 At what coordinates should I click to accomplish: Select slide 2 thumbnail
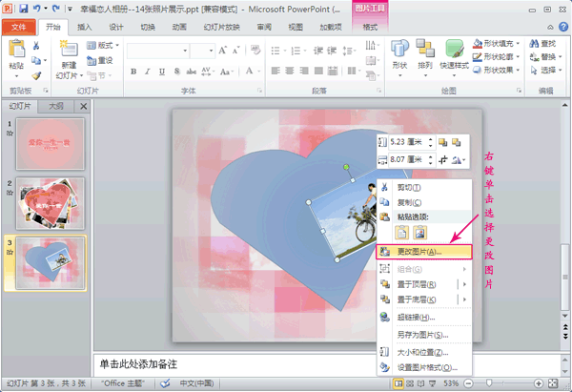50,203
